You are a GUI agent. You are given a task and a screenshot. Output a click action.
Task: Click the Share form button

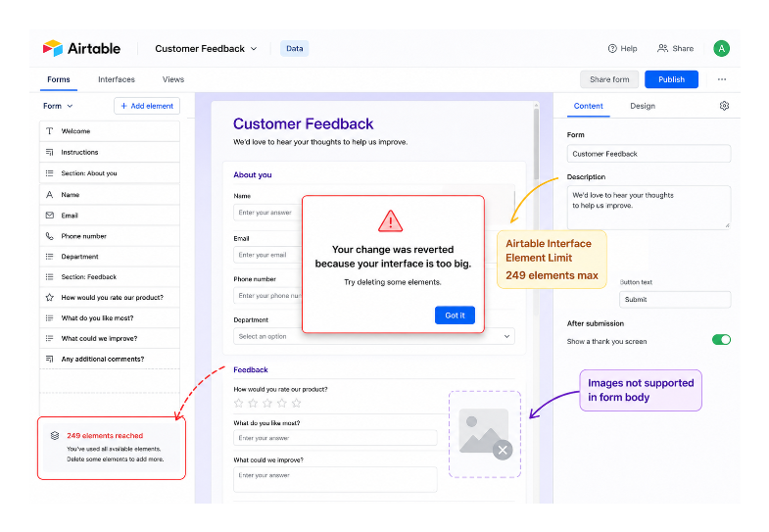(609, 79)
